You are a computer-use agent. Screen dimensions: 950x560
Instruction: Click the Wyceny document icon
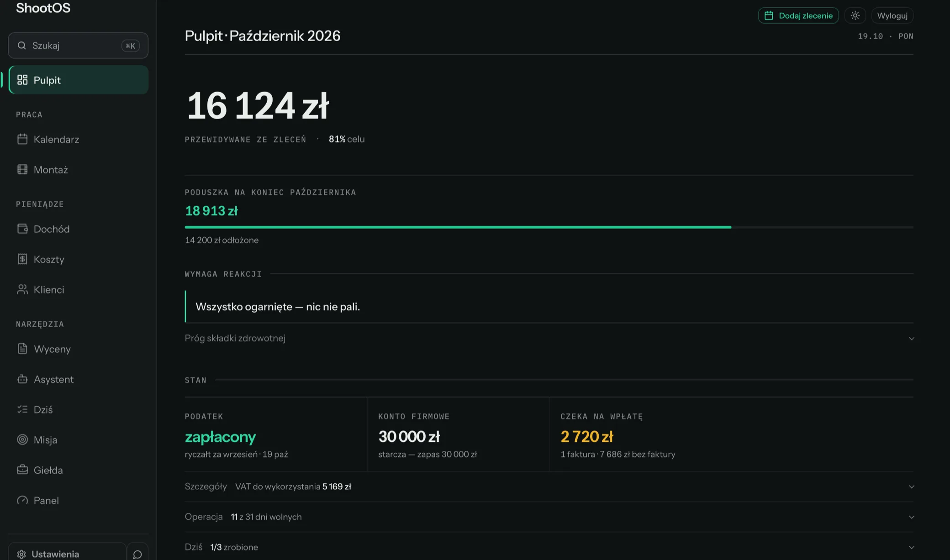pos(22,349)
